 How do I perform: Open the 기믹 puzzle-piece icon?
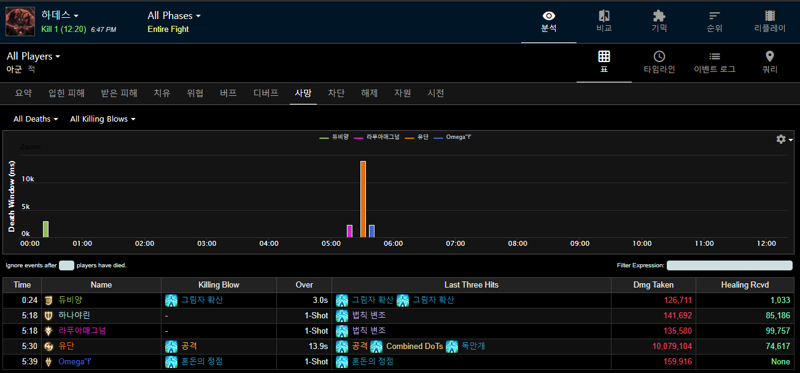point(659,21)
